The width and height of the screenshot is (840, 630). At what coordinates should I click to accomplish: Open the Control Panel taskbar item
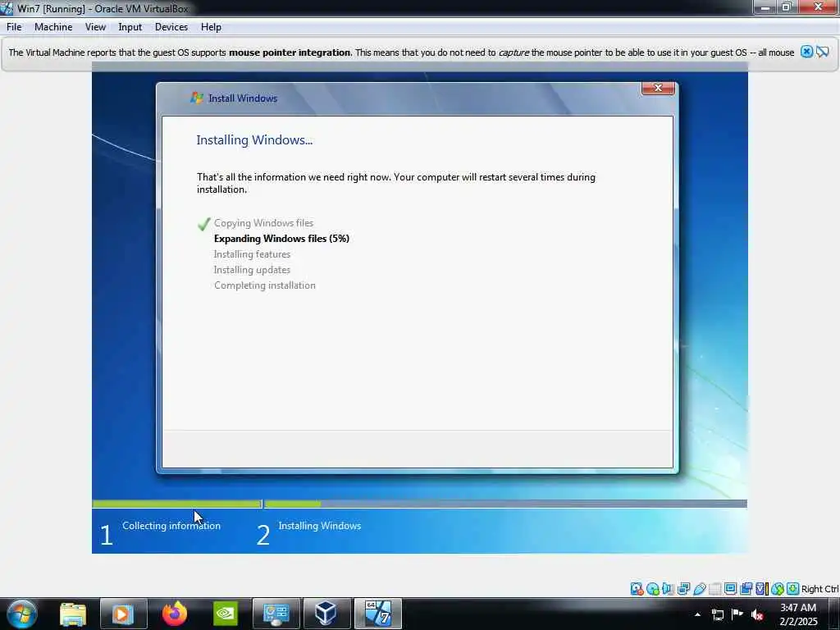click(276, 614)
